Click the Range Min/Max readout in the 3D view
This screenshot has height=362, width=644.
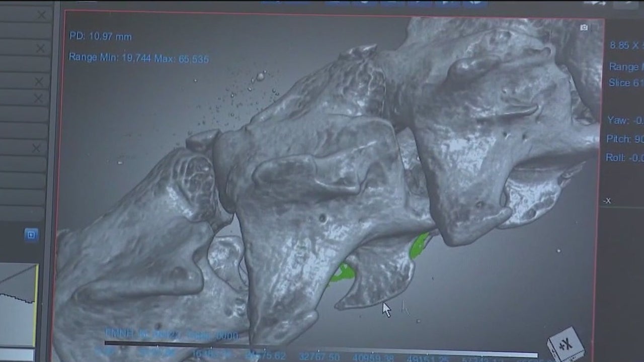click(x=139, y=58)
